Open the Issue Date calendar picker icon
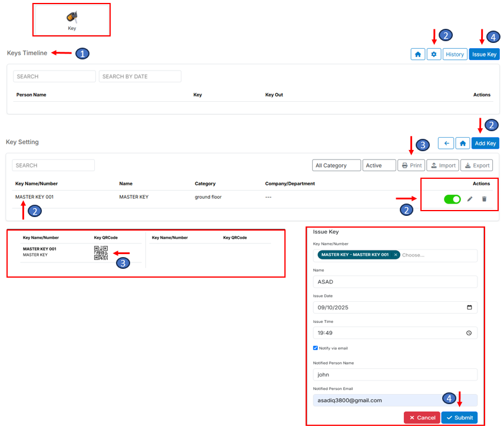This screenshot has width=504, height=430. pyautogui.click(x=469, y=308)
